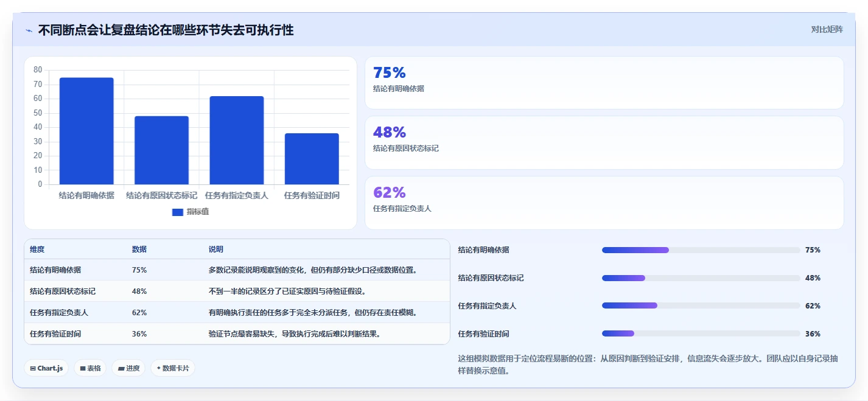The width and height of the screenshot is (868, 401).
Task: Click the 说明 table column header
Action: 215,249
